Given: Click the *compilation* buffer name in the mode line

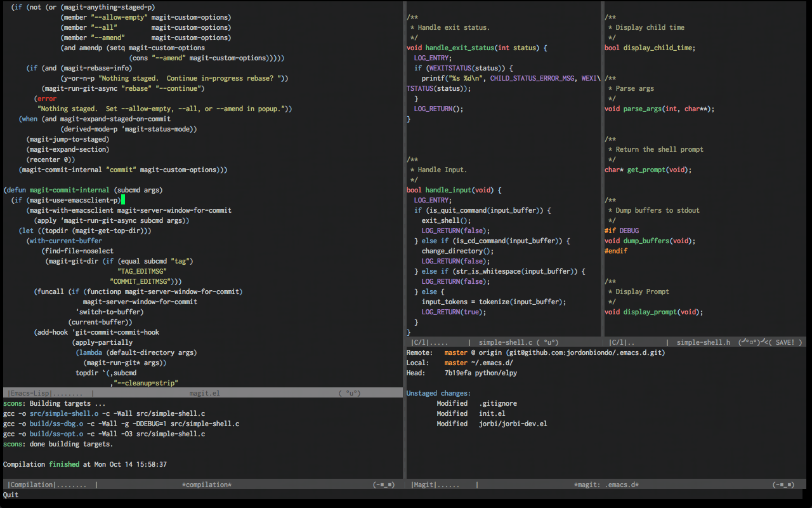Looking at the screenshot, I should (x=207, y=485).
